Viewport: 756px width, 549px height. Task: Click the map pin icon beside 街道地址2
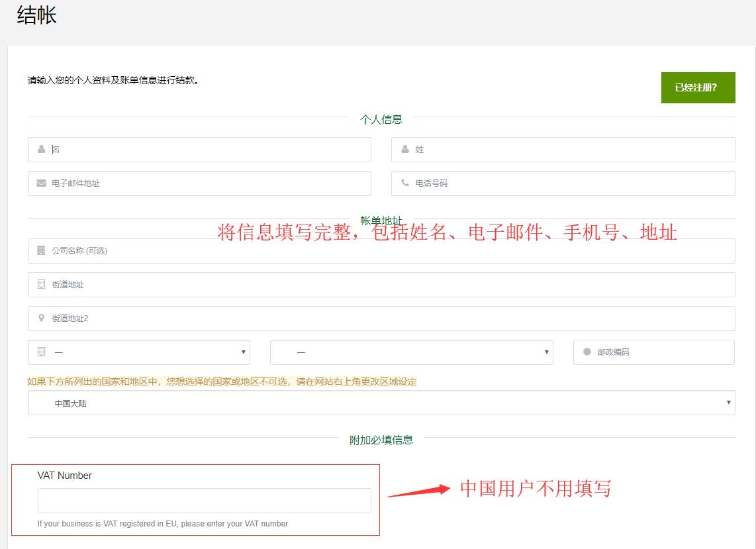tap(42, 318)
